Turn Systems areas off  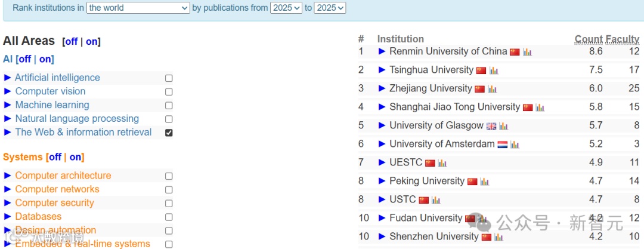[x=55, y=157]
